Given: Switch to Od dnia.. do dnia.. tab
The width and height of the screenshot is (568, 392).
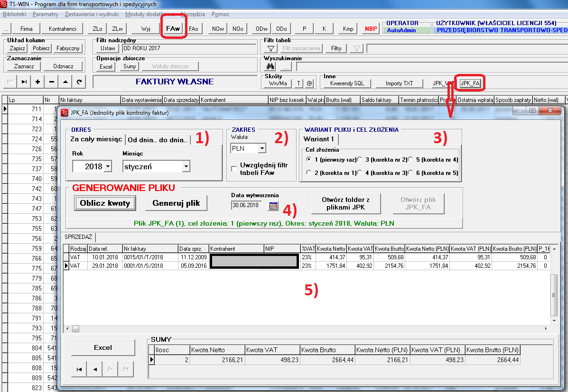Looking at the screenshot, I should [158, 140].
